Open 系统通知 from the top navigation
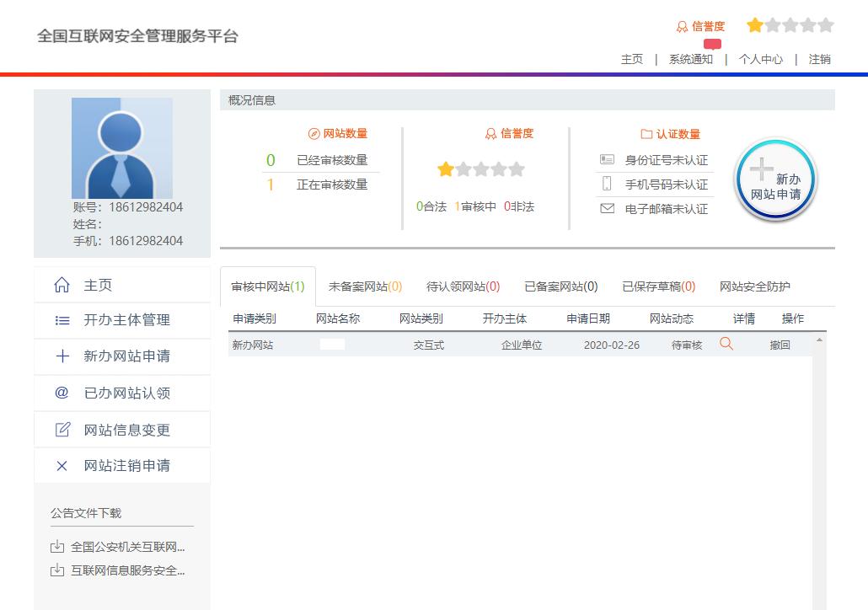Image resolution: width=868 pixels, height=610 pixels. 690,59
